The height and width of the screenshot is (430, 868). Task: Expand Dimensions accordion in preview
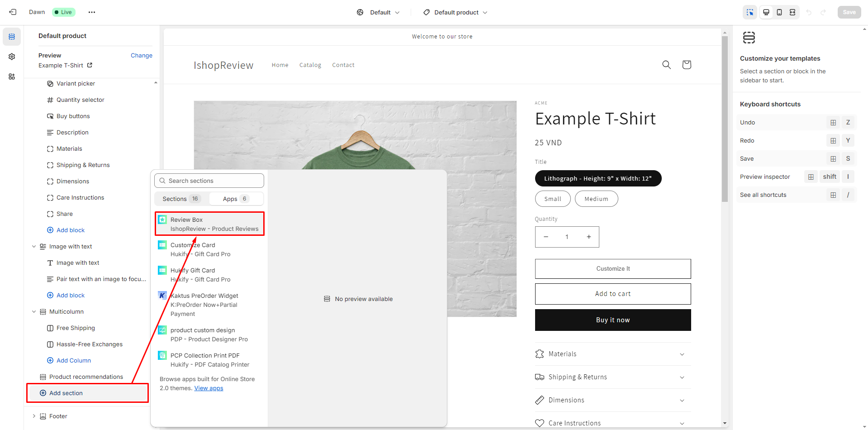pos(613,400)
